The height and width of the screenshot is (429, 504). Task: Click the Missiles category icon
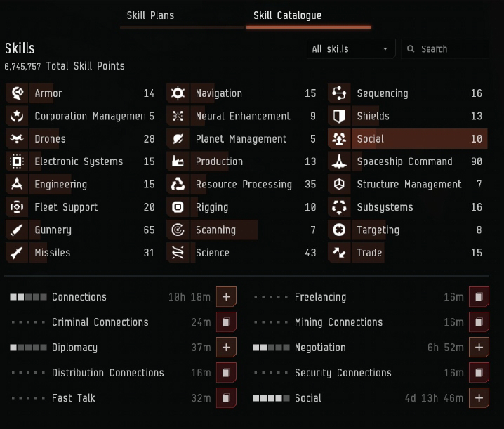(x=15, y=253)
